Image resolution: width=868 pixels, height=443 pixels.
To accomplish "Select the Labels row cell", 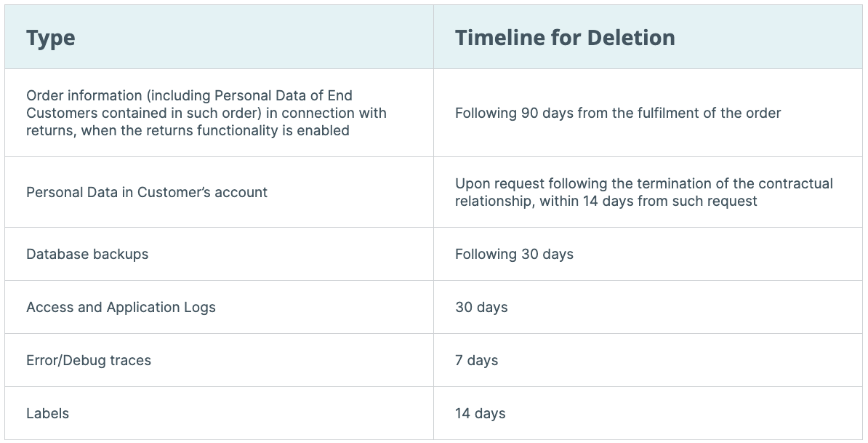I will [47, 414].
